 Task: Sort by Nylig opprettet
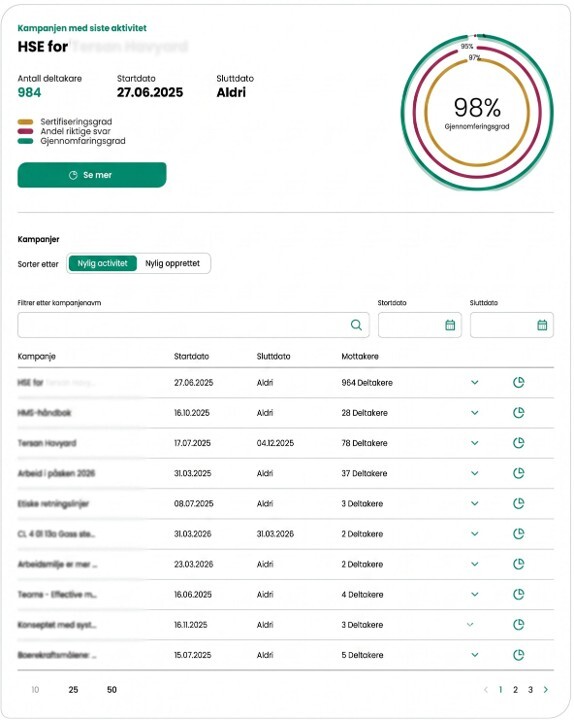click(x=173, y=264)
